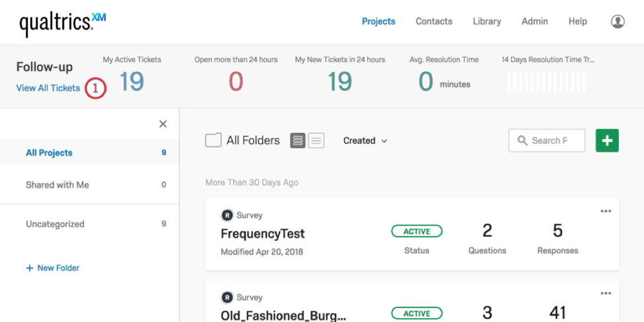This screenshot has width=644, height=322.
Task: Open the Projects tab
Action: [378, 21]
